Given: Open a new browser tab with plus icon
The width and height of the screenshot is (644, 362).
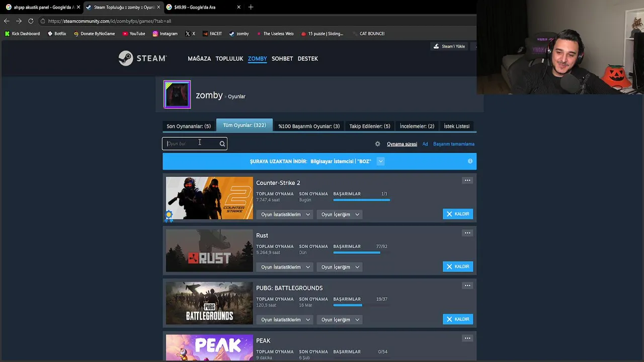Looking at the screenshot, I should point(251,7).
